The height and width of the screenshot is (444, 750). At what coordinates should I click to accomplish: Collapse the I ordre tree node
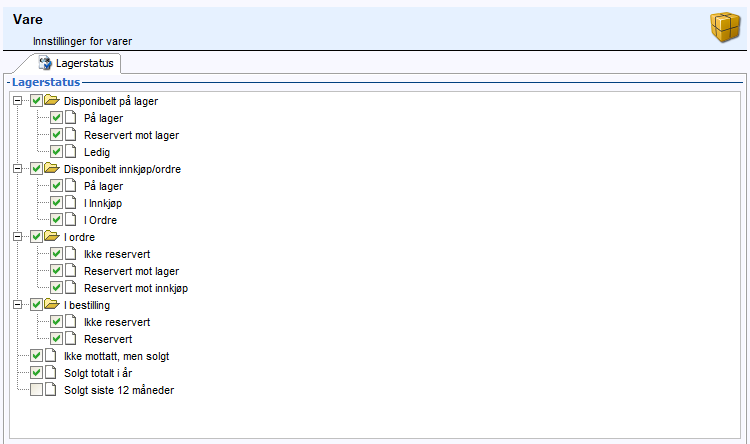(17, 236)
